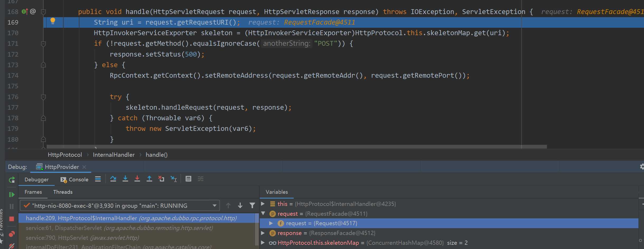Resume program with green play icon
Viewport: 644px width, 249px height.
click(x=12, y=195)
